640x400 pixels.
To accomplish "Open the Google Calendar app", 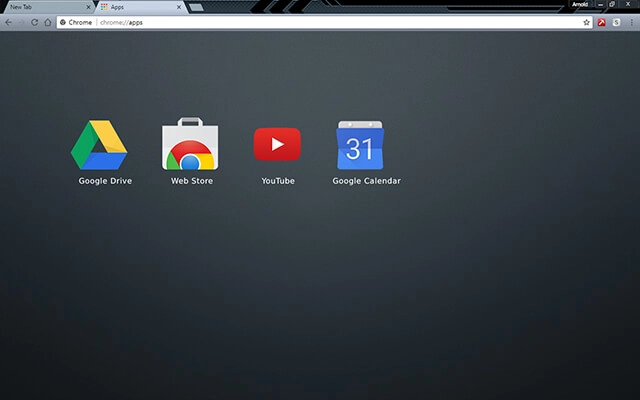I will point(360,144).
